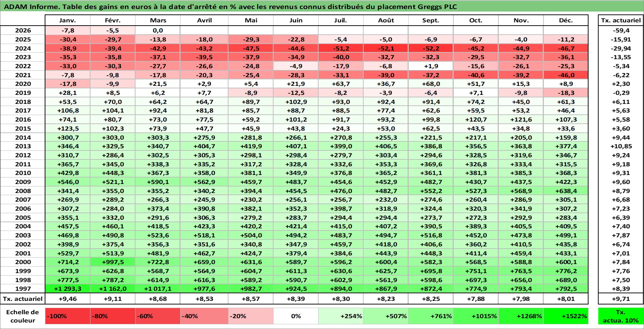Select the 'Déc.' column header
The width and height of the screenshot is (644, 329).
tap(566, 21)
